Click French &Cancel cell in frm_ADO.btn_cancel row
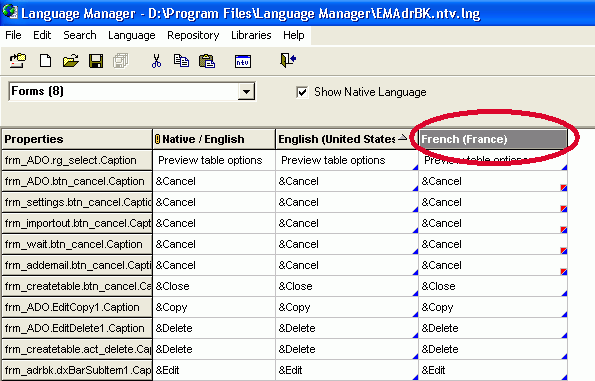 pos(493,181)
